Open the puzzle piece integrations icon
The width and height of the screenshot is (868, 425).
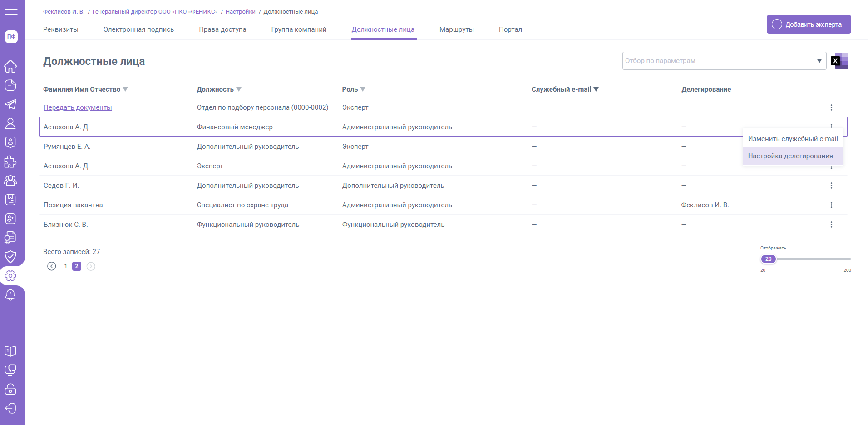click(10, 161)
